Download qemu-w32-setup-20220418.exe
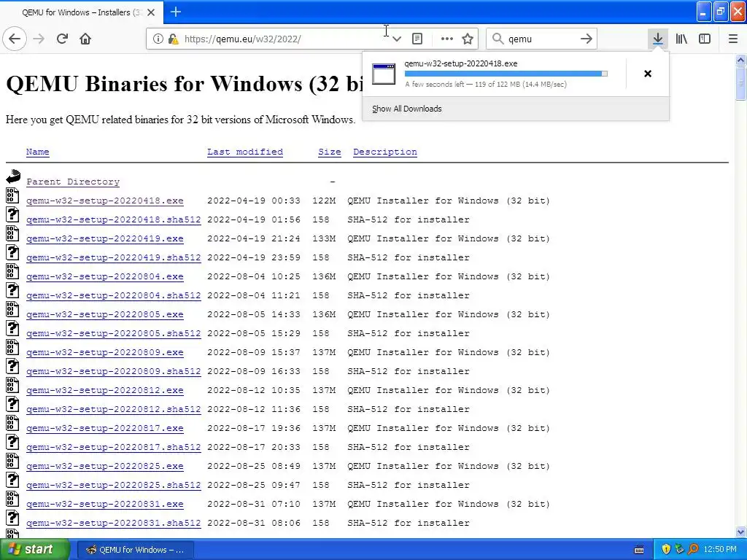Image resolution: width=747 pixels, height=560 pixels. coord(105,201)
